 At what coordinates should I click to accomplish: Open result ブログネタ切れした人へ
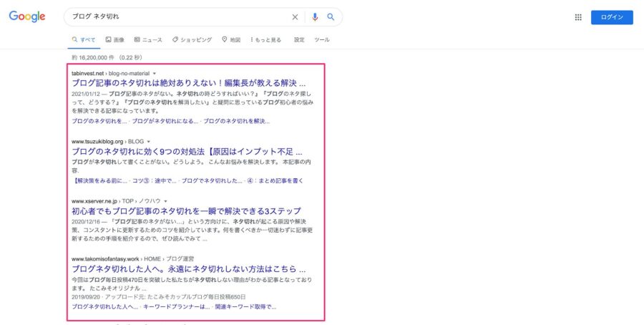point(188,269)
